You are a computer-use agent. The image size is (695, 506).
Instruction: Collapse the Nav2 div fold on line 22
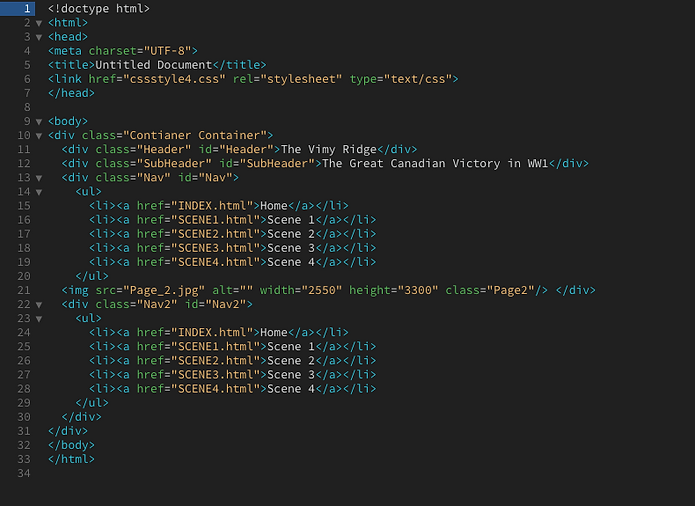click(39, 305)
